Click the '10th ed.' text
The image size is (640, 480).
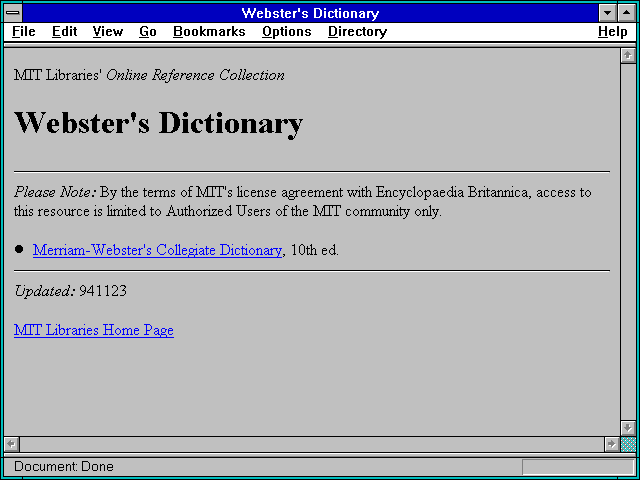tap(315, 250)
